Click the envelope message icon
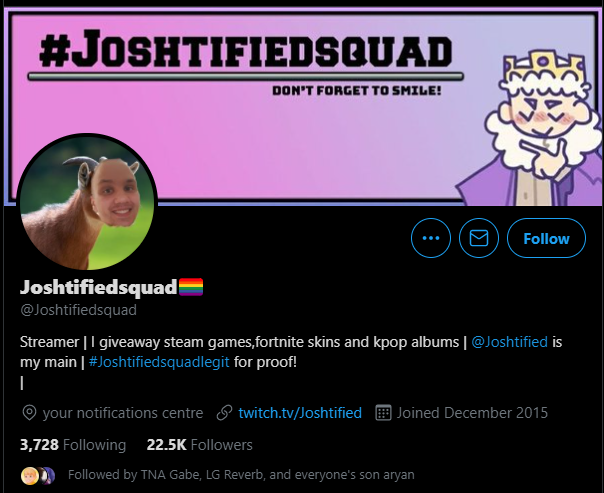The width and height of the screenshot is (604, 493). 479,238
